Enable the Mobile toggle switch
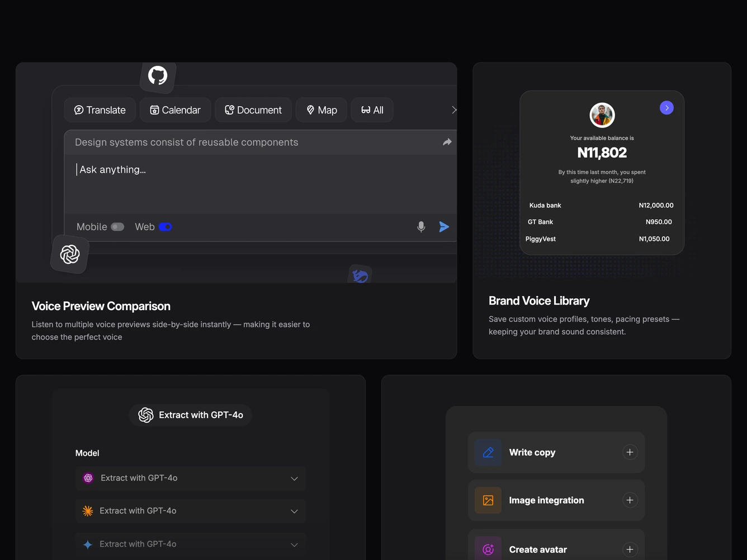Viewport: 747px width, 560px height. click(117, 227)
